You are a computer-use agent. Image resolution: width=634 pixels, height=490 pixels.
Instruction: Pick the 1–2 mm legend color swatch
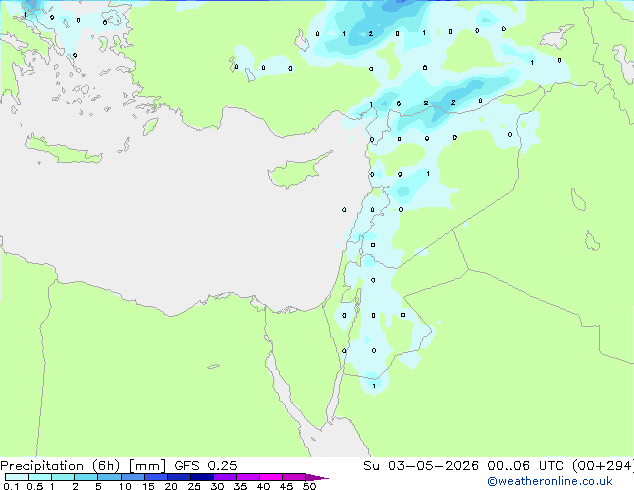[x=63, y=477]
